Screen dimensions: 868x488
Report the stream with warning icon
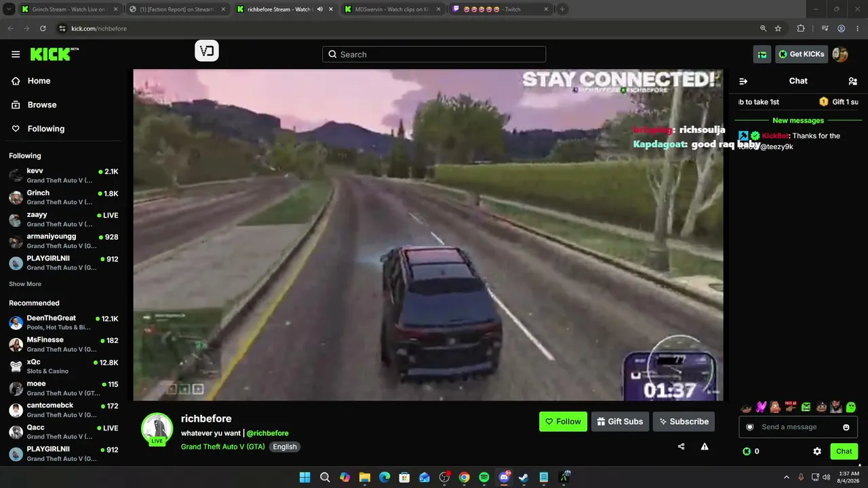click(705, 447)
